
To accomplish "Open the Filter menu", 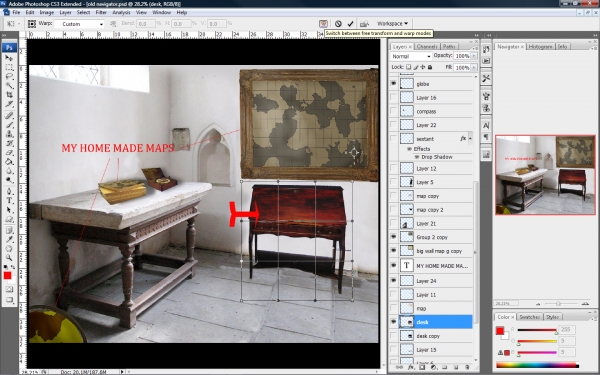I will coord(101,12).
